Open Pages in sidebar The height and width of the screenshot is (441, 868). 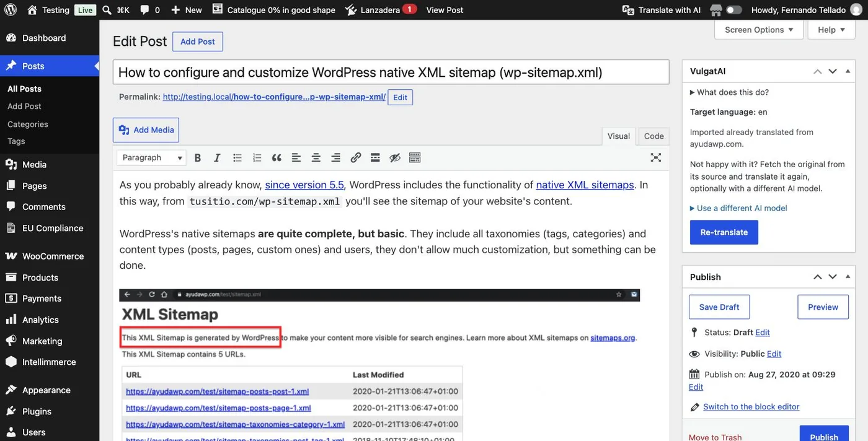coord(50,186)
